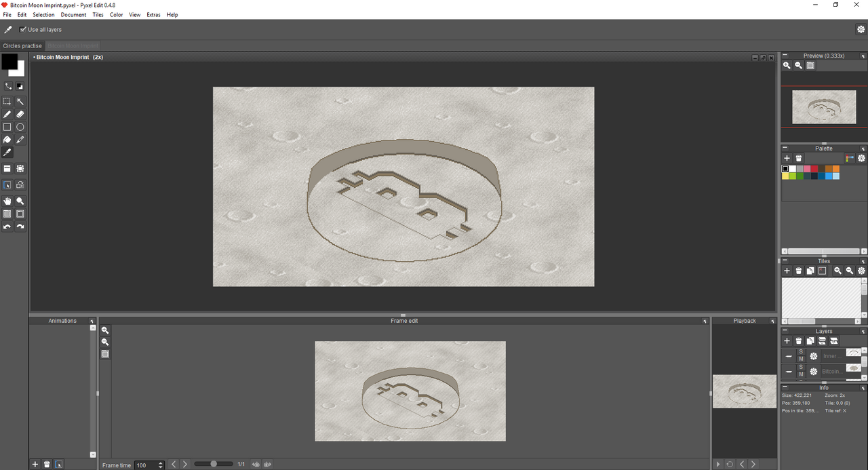Zoom out on the Preview panel
The image size is (868, 470).
click(799, 65)
